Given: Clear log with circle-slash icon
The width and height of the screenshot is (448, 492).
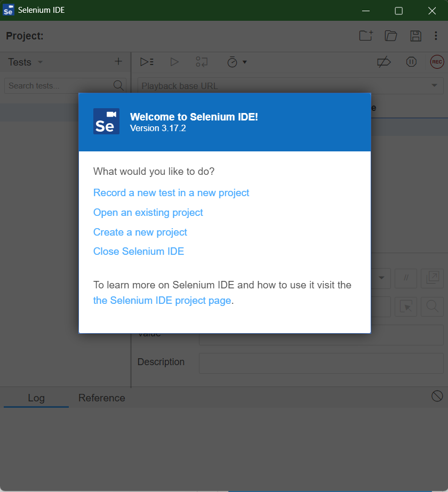Looking at the screenshot, I should coord(437,396).
